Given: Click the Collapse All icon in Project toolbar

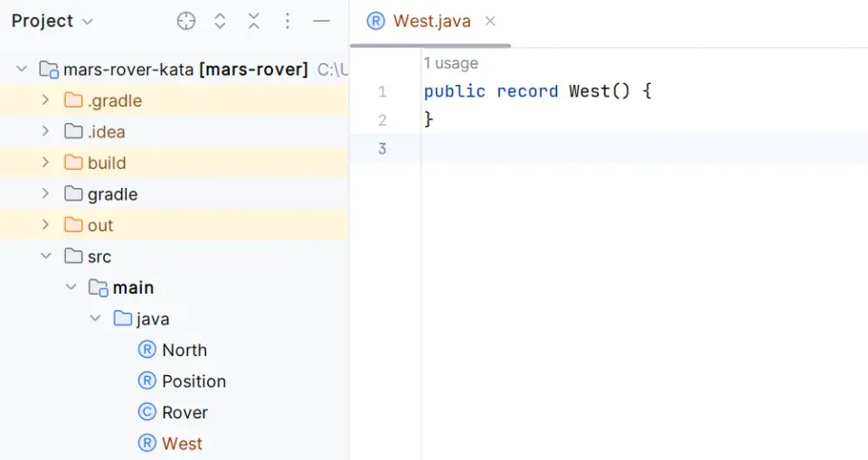Looking at the screenshot, I should click(253, 21).
